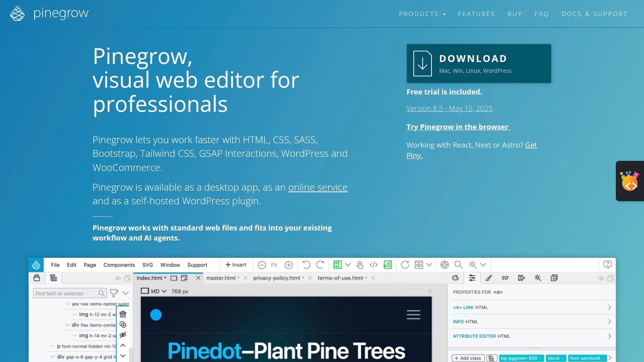
Task: Open the Version 8.5 - May 15, 2025 link
Action: pyautogui.click(x=449, y=108)
